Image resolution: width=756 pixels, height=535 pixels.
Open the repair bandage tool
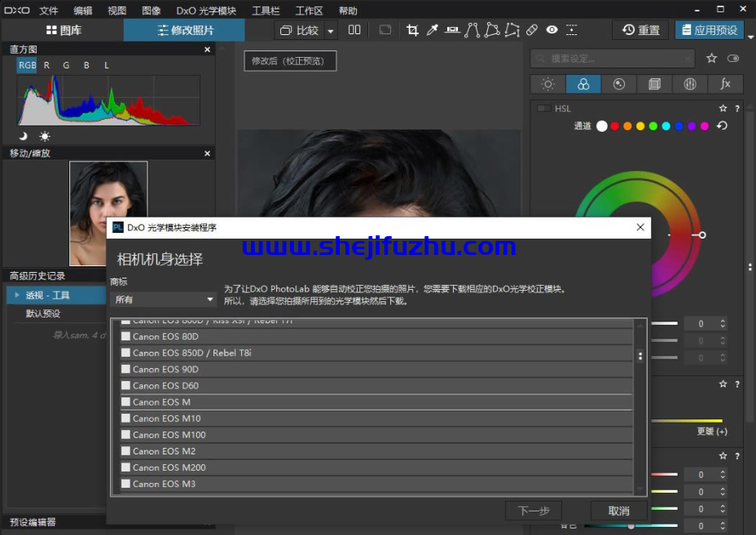(x=532, y=30)
